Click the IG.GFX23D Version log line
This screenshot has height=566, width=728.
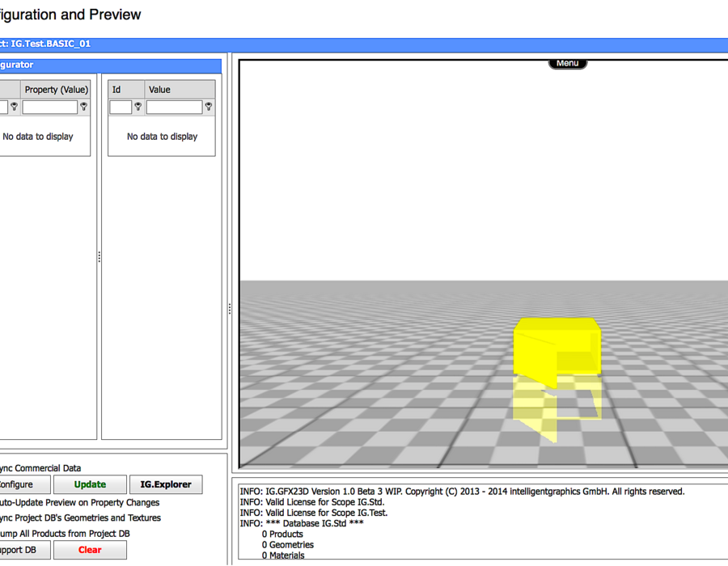pos(463,492)
